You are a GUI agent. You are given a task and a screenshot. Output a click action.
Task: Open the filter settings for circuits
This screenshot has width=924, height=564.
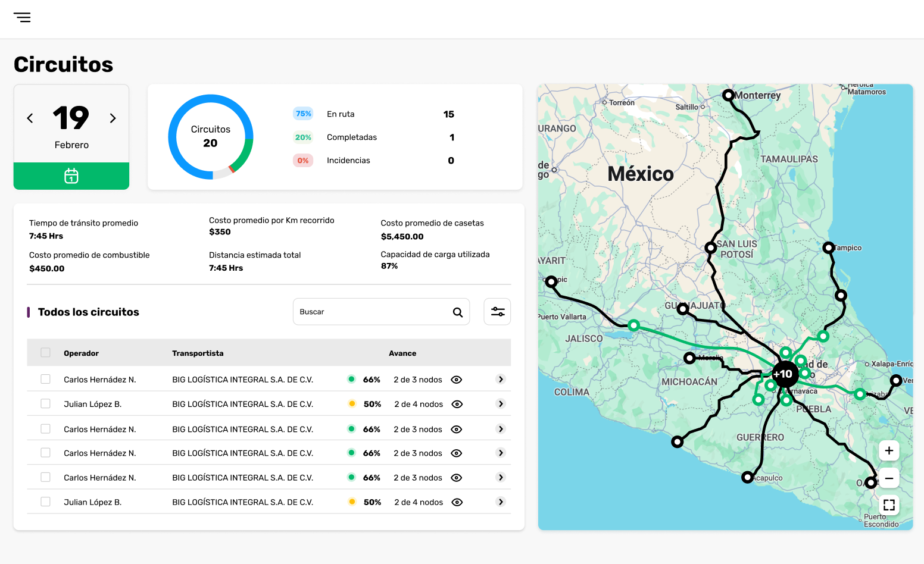tap(498, 312)
